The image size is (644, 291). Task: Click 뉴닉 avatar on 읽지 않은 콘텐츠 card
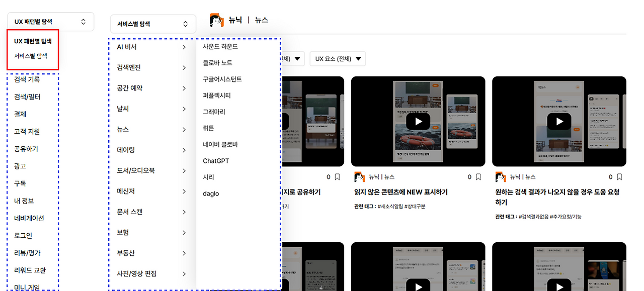[x=359, y=177]
